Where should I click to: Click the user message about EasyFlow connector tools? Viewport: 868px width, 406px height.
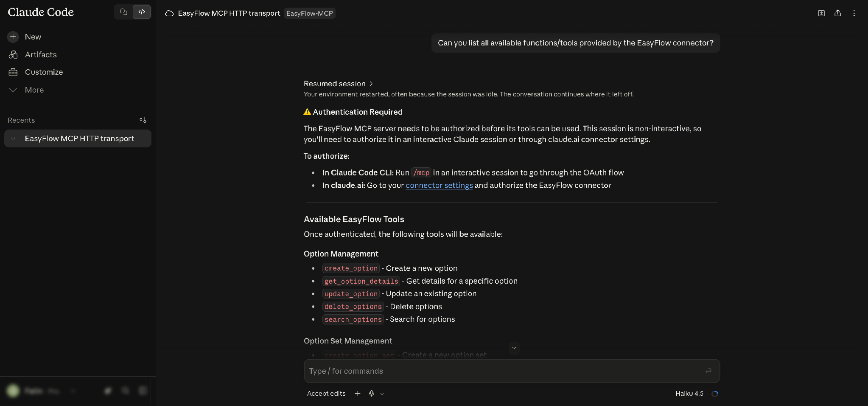[x=576, y=43]
